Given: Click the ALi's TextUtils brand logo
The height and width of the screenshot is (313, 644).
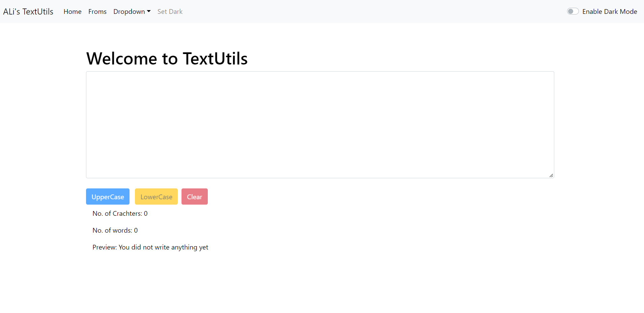Looking at the screenshot, I should (28, 11).
